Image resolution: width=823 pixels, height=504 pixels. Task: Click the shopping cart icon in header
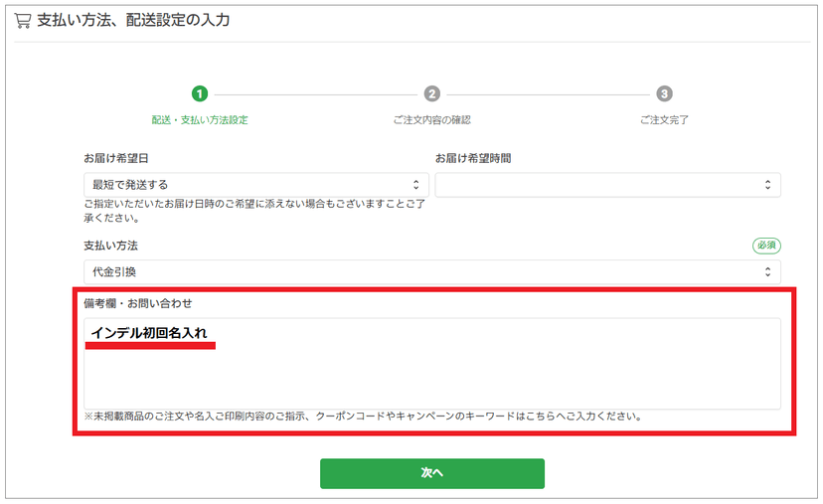(23, 21)
